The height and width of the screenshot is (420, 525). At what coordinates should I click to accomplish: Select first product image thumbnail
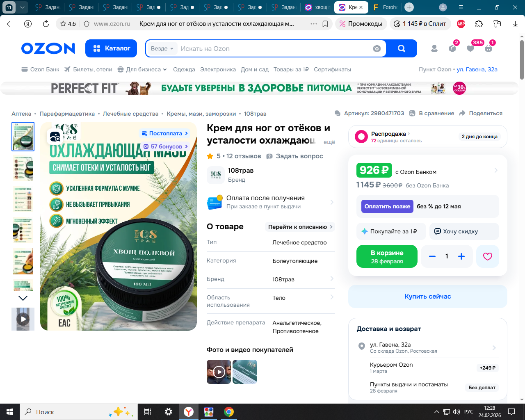point(23,137)
